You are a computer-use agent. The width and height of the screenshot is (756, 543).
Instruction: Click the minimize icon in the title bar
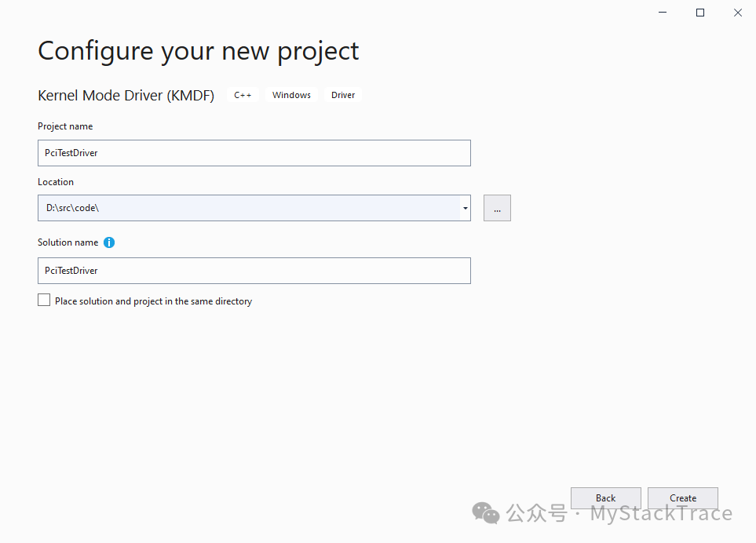pyautogui.click(x=662, y=12)
